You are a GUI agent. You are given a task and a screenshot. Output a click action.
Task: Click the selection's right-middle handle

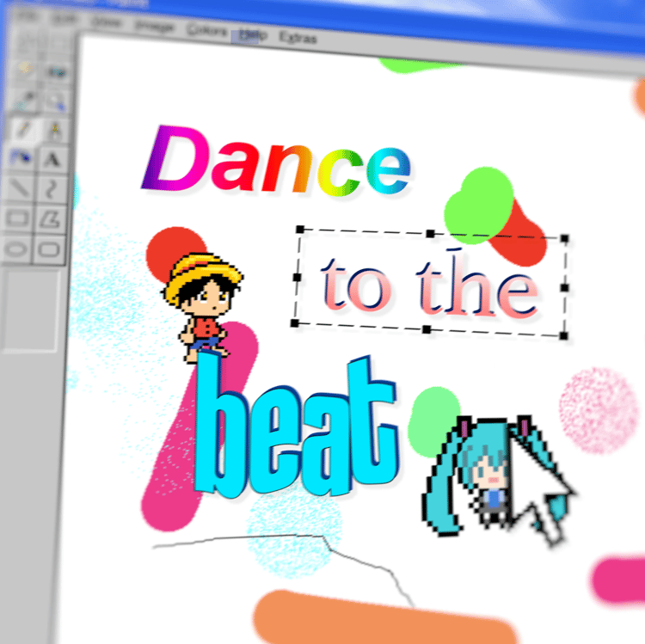point(564,288)
